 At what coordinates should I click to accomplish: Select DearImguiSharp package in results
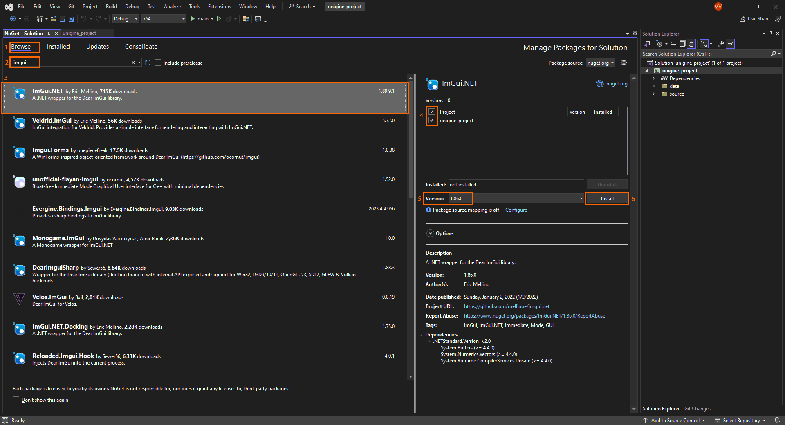(206, 274)
